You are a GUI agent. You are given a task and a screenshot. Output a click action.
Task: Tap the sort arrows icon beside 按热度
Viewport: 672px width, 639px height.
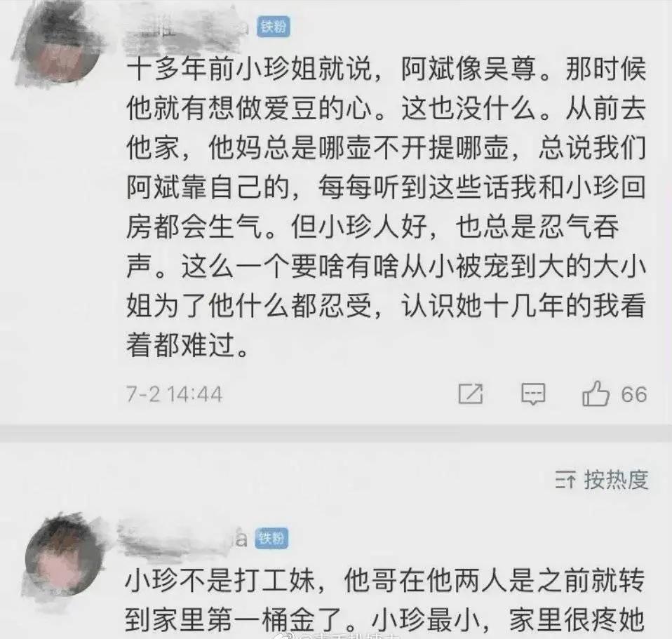coord(565,479)
